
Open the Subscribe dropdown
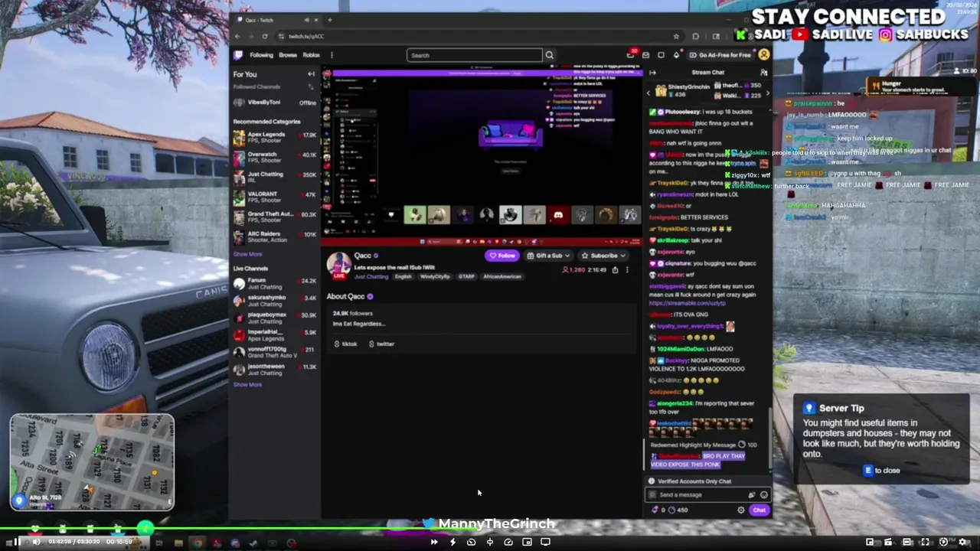(x=603, y=256)
